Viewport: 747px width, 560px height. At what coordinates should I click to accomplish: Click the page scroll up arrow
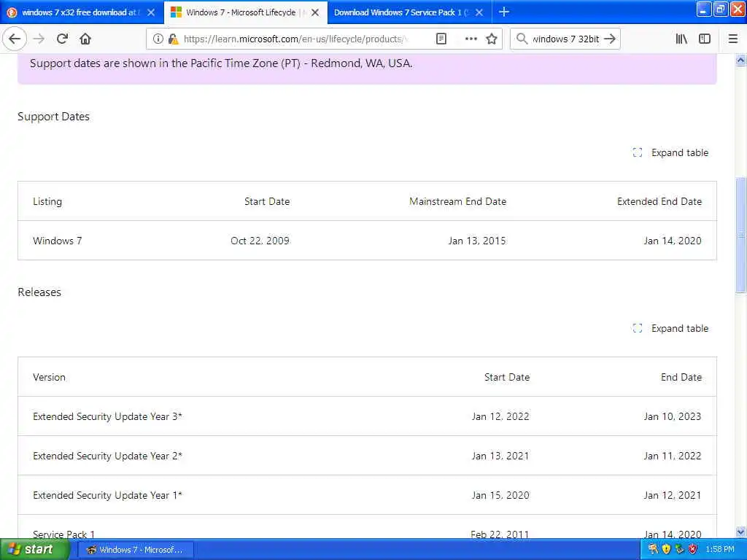(x=741, y=60)
